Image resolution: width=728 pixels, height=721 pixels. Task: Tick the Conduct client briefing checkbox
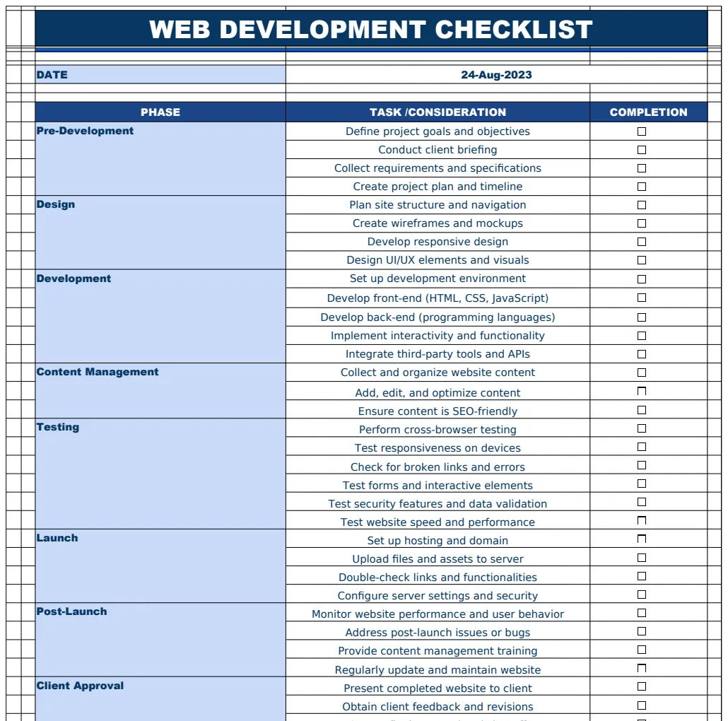tap(642, 150)
